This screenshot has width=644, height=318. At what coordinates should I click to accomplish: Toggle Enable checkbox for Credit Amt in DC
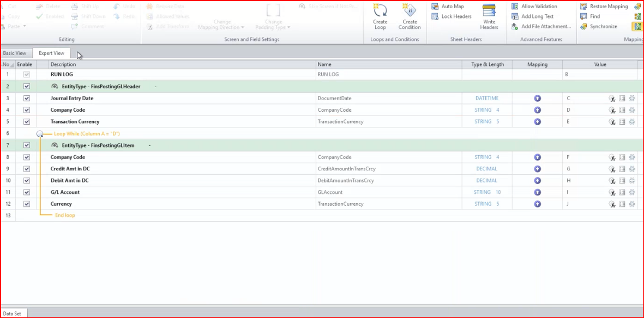click(x=27, y=169)
